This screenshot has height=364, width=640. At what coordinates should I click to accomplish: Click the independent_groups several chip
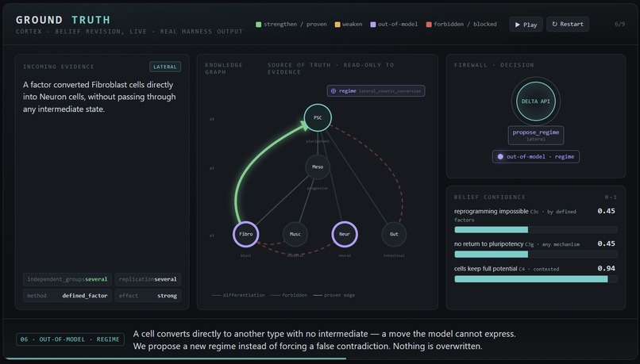67,279
